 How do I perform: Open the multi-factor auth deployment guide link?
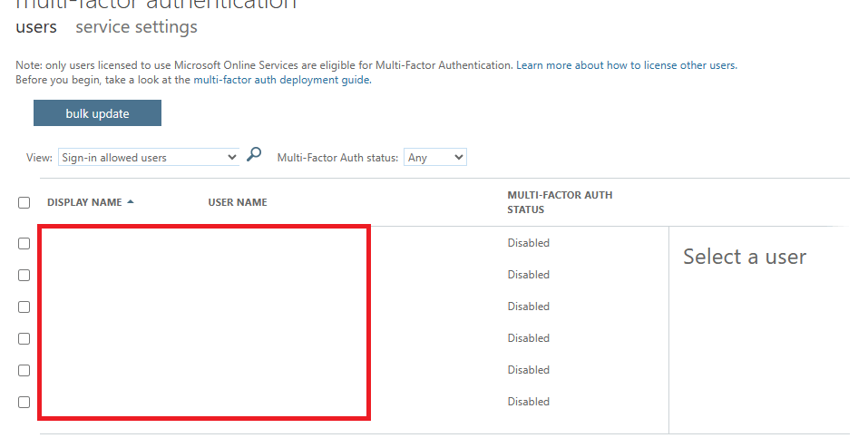point(282,80)
